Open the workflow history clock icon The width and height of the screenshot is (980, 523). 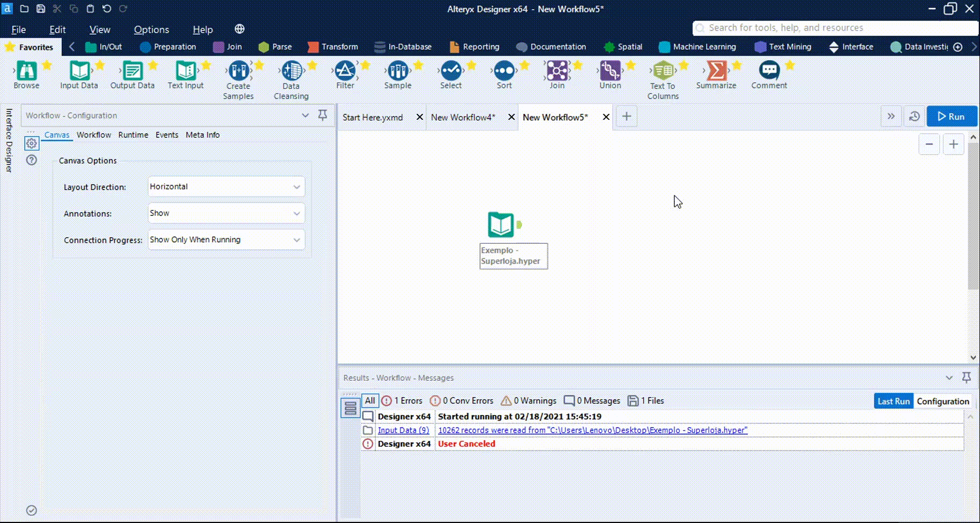click(x=914, y=117)
